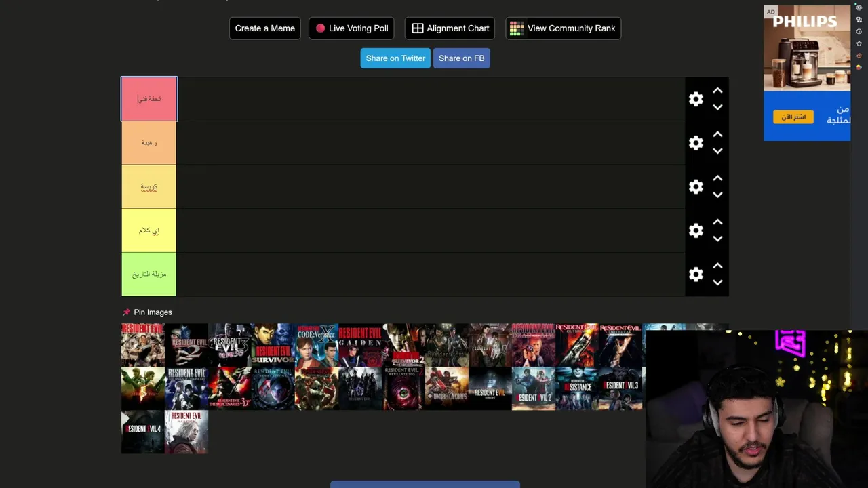Select the Resident Evil Resistance cover
This screenshot has width=868, height=488.
pyautogui.click(x=577, y=388)
